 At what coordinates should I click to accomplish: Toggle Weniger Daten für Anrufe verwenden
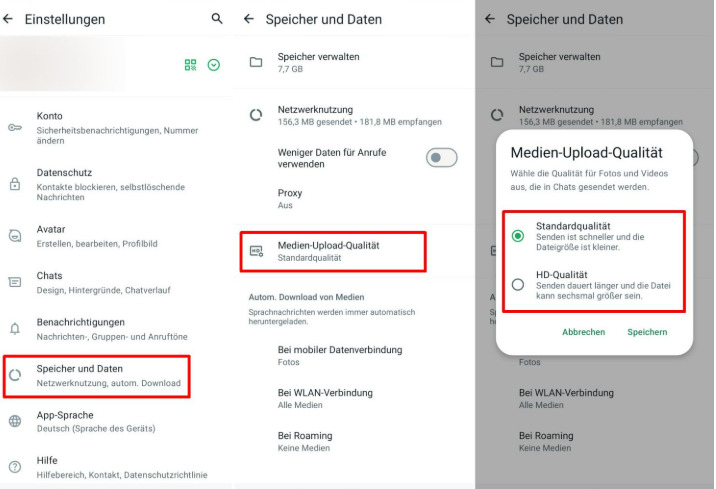(442, 158)
